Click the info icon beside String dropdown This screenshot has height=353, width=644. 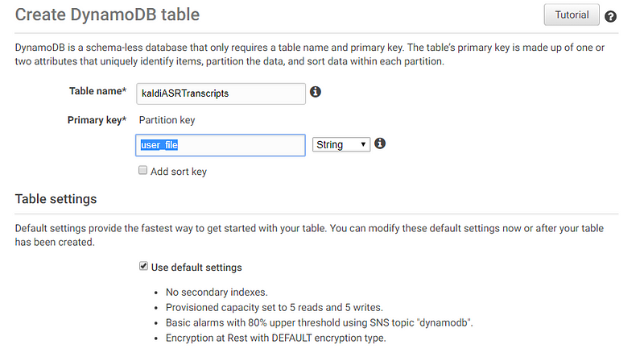380,143
